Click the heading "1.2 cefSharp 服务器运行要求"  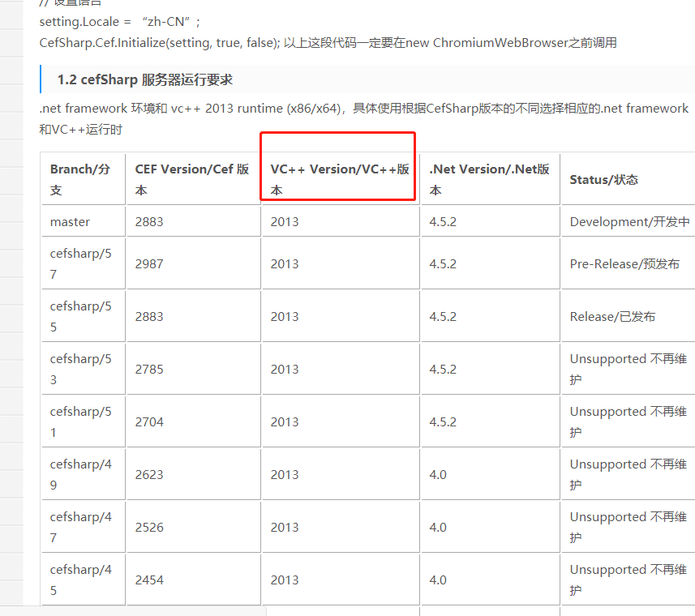[x=145, y=79]
